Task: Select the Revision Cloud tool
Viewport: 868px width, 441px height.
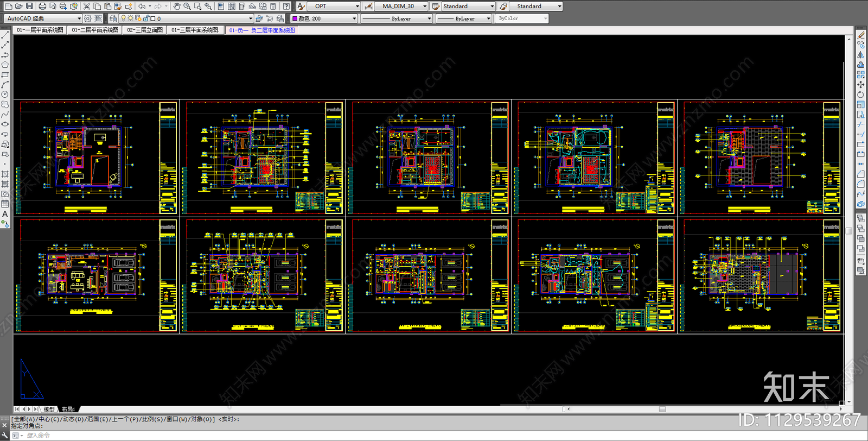Action: (5, 104)
